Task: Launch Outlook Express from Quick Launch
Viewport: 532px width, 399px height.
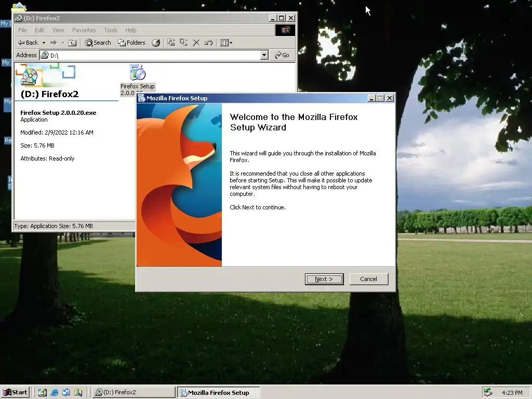Action: (x=66, y=392)
